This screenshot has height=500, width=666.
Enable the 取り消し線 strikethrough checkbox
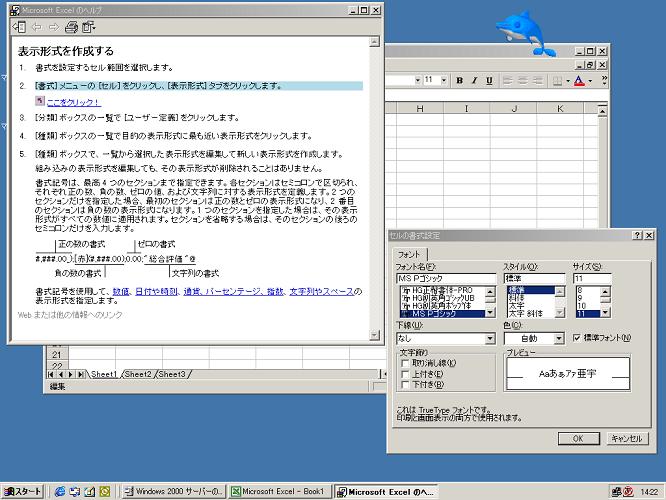405,363
